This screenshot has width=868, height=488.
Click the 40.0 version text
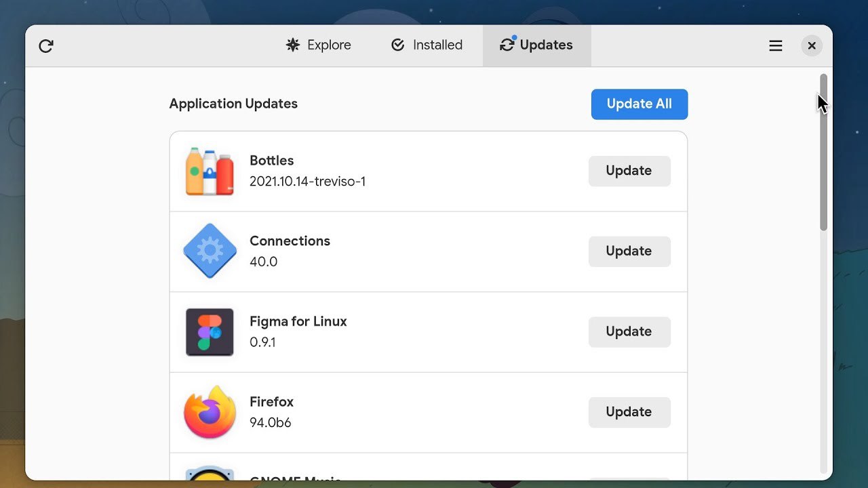pyautogui.click(x=263, y=262)
